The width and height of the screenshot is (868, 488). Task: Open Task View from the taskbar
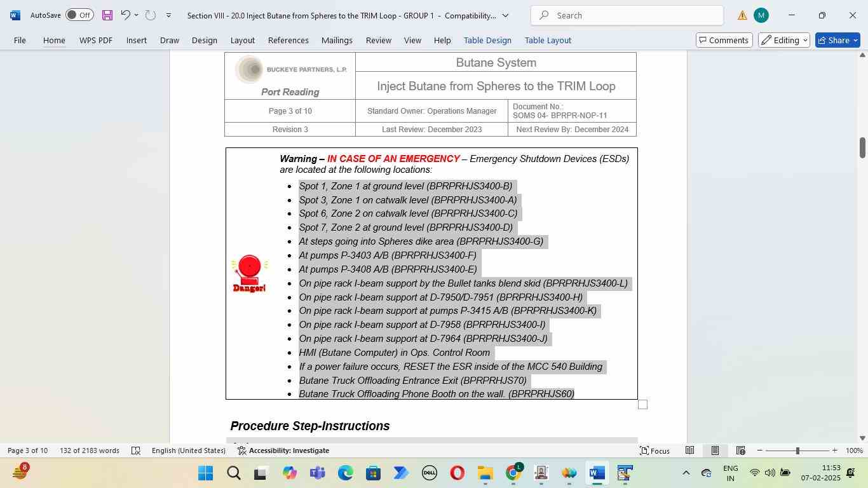point(261,473)
